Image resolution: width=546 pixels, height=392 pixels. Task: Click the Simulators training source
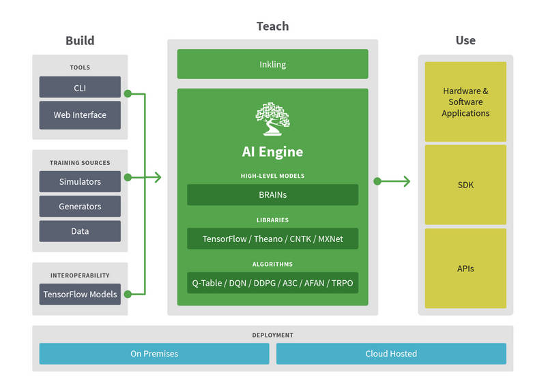point(80,181)
